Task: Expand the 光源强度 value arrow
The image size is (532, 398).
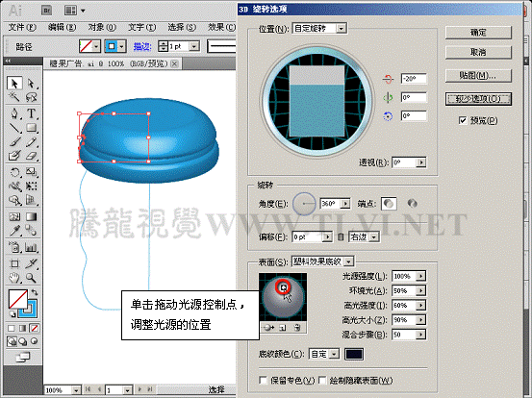Action: coord(420,276)
